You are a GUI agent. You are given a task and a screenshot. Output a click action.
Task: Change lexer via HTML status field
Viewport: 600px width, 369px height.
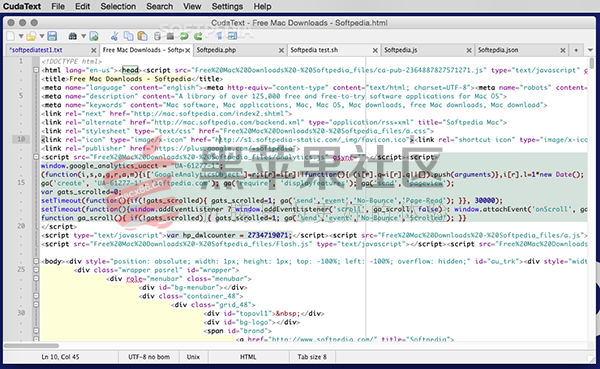point(248,357)
